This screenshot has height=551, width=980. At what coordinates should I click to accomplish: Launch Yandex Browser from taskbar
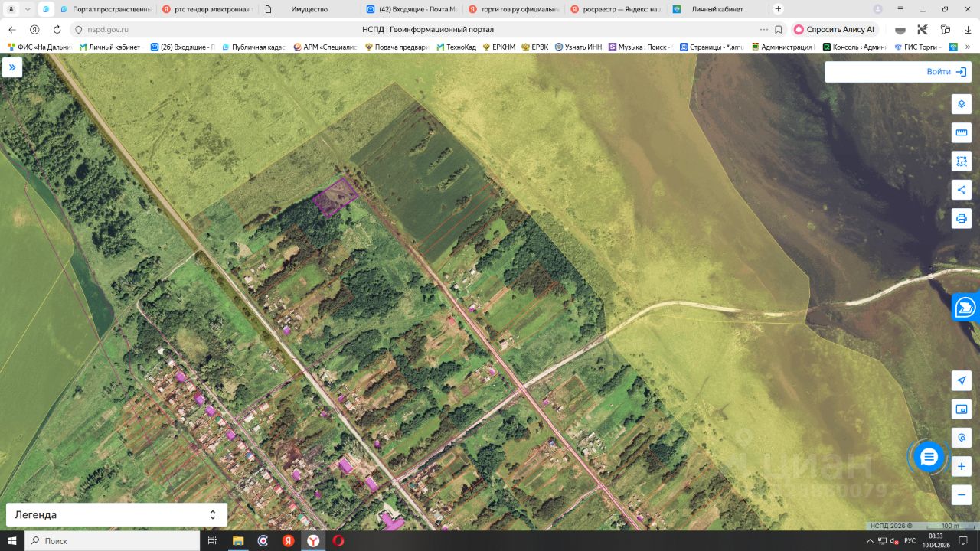click(313, 541)
